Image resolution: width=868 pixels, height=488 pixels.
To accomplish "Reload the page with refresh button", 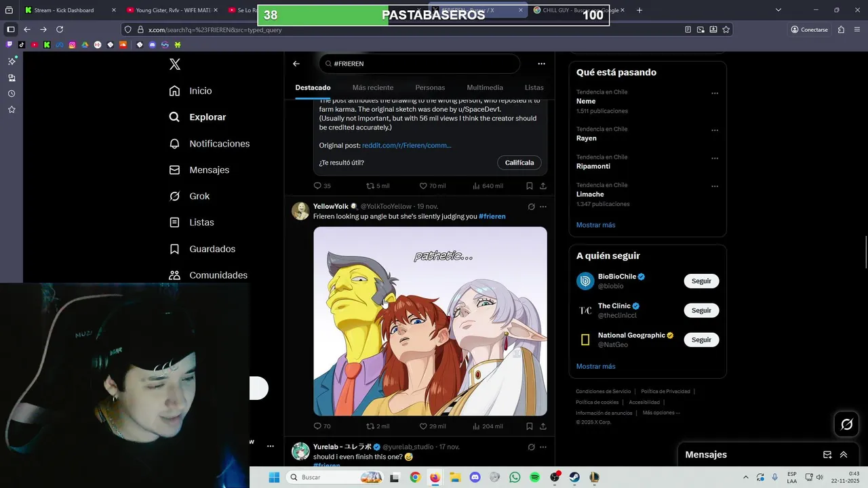I will [60, 29].
